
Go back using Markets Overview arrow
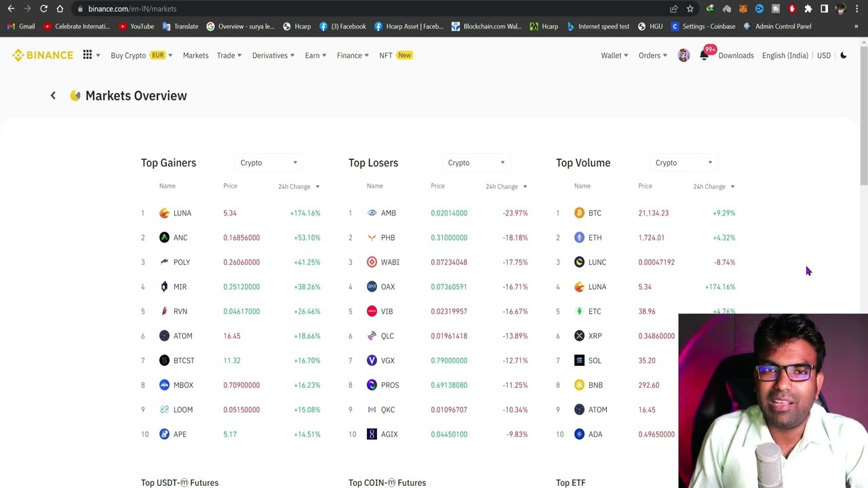coord(53,96)
